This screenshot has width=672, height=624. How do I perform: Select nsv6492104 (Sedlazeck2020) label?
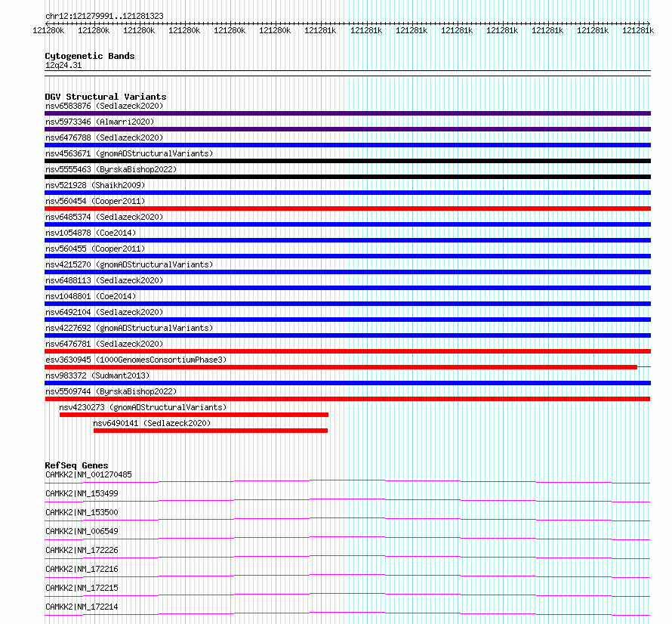(104, 312)
